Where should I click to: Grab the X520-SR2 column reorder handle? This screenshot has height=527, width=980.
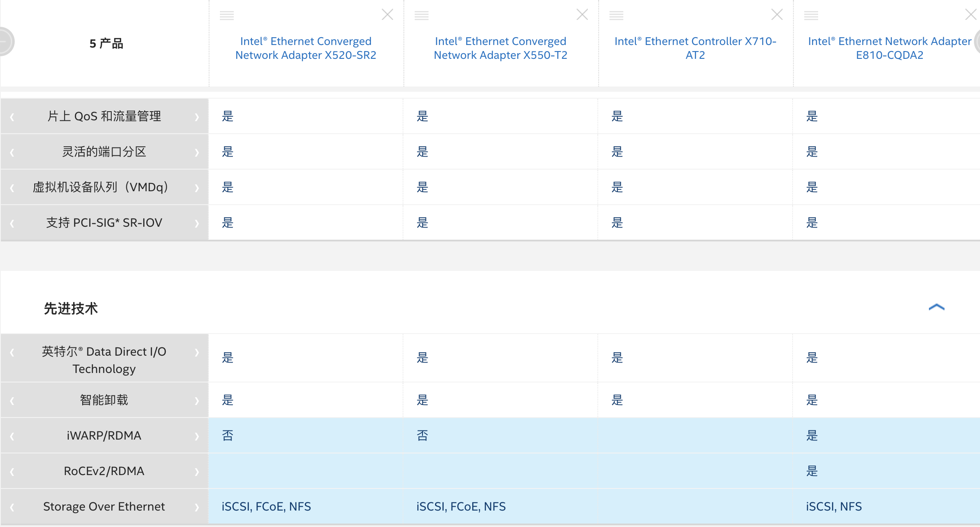pyautogui.click(x=227, y=16)
